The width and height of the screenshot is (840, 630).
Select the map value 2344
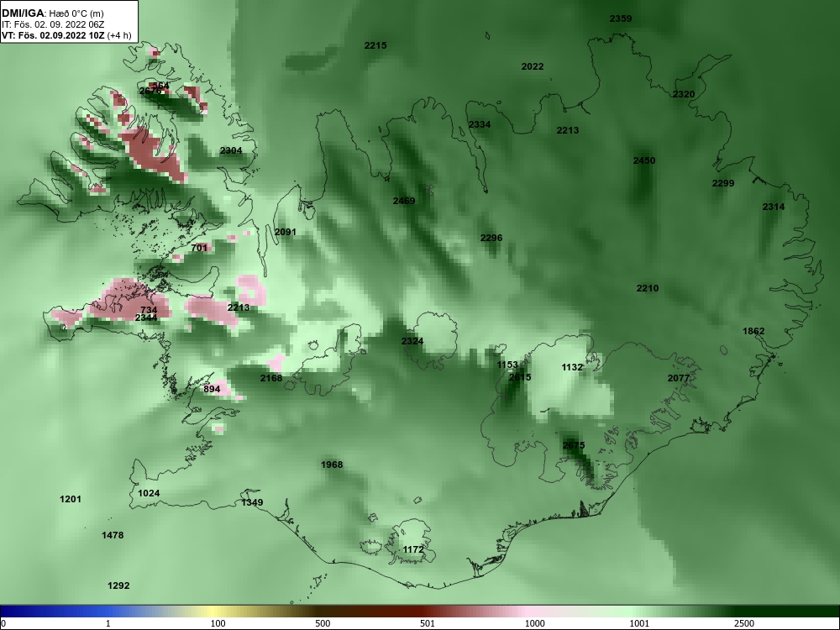pyautogui.click(x=145, y=318)
